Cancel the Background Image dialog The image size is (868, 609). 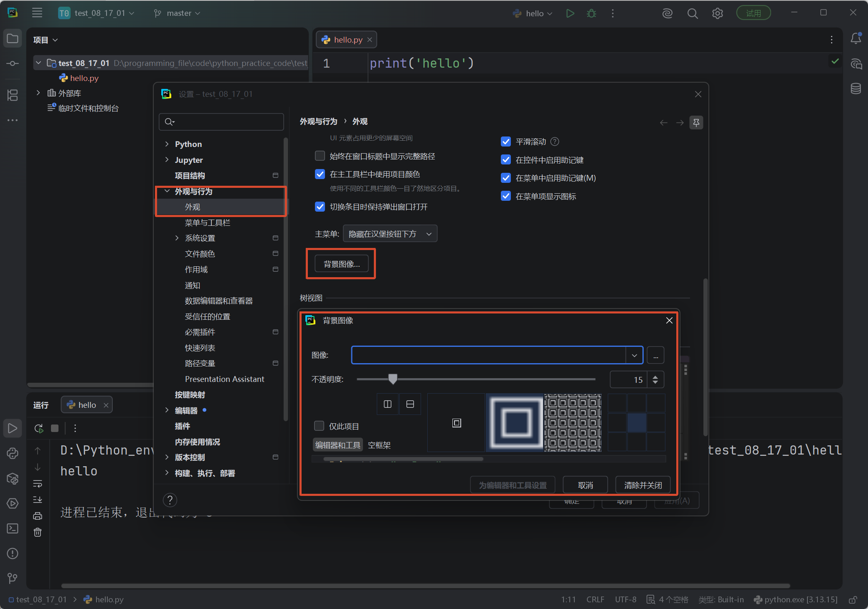585,485
